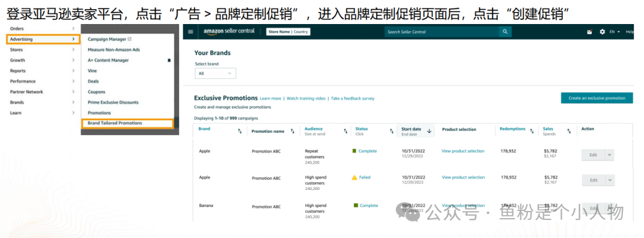Sort by Start date down arrow
The height and width of the screenshot is (238, 644).
click(429, 131)
